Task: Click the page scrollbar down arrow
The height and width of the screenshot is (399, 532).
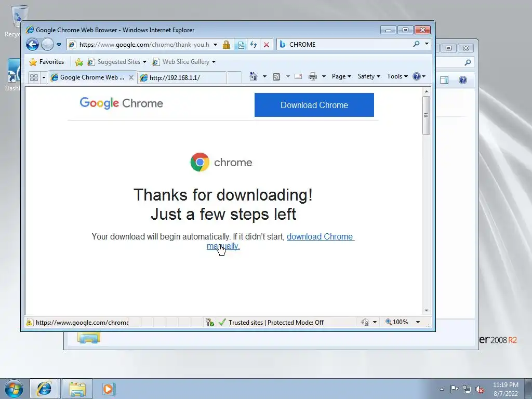Action: click(427, 311)
